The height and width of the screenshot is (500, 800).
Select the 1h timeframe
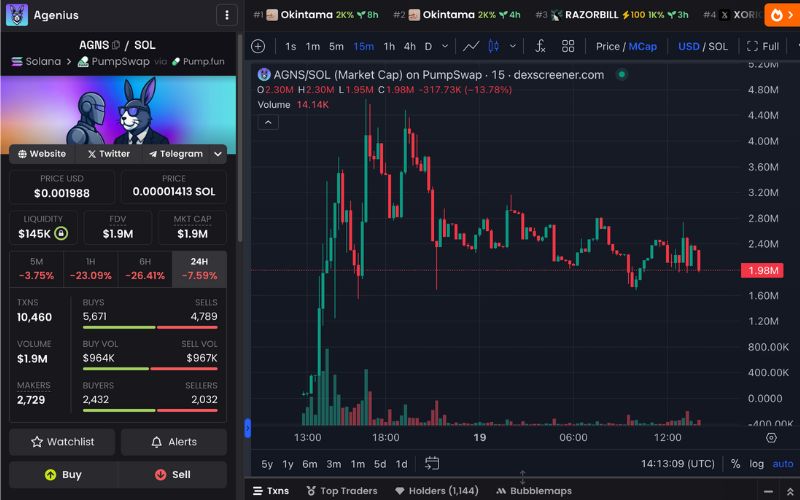pos(389,46)
